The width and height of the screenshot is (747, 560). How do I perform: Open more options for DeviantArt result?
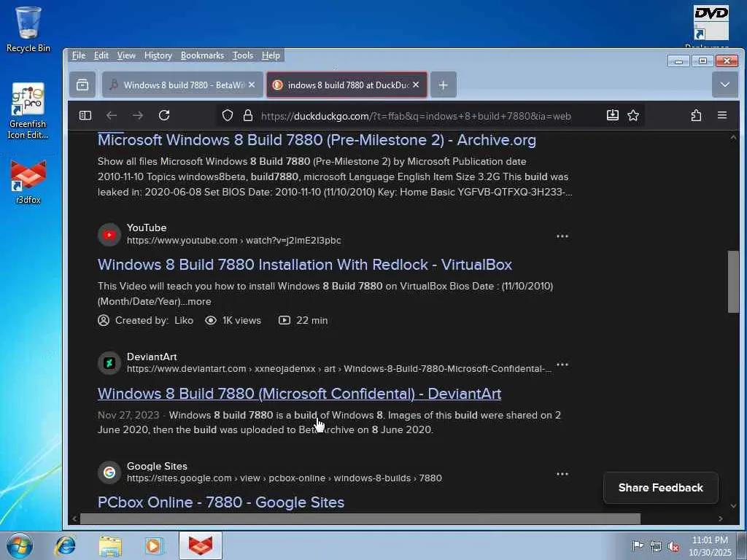(x=562, y=365)
